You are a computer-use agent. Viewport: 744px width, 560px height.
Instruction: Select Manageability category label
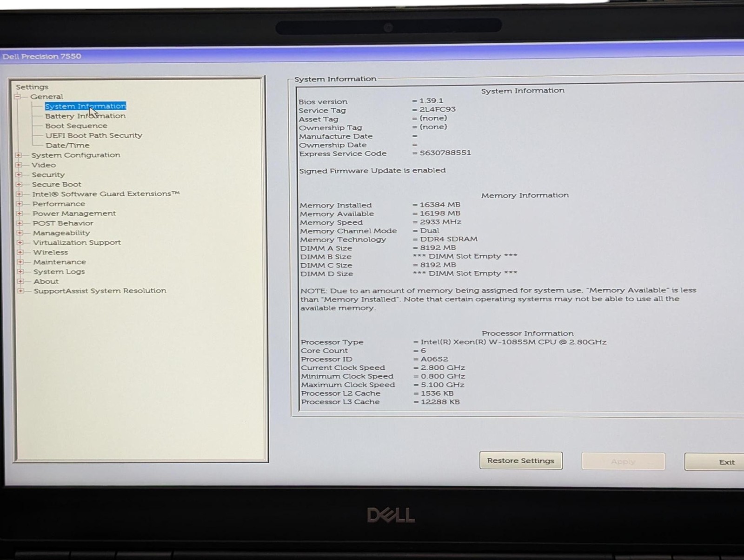pyautogui.click(x=61, y=233)
